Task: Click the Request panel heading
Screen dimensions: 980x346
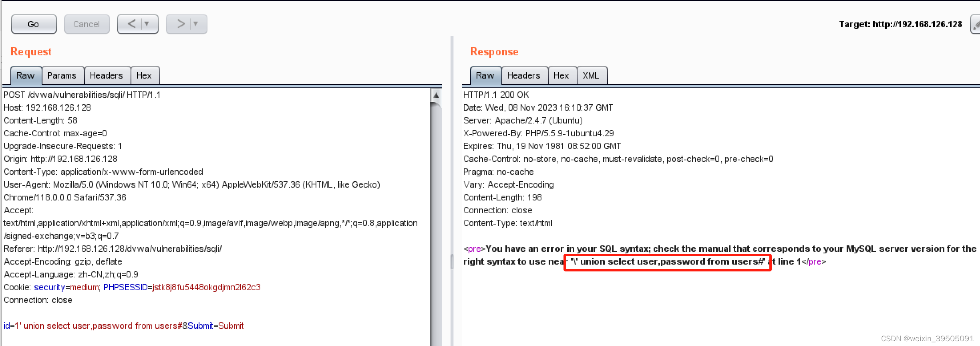Action: pos(31,52)
